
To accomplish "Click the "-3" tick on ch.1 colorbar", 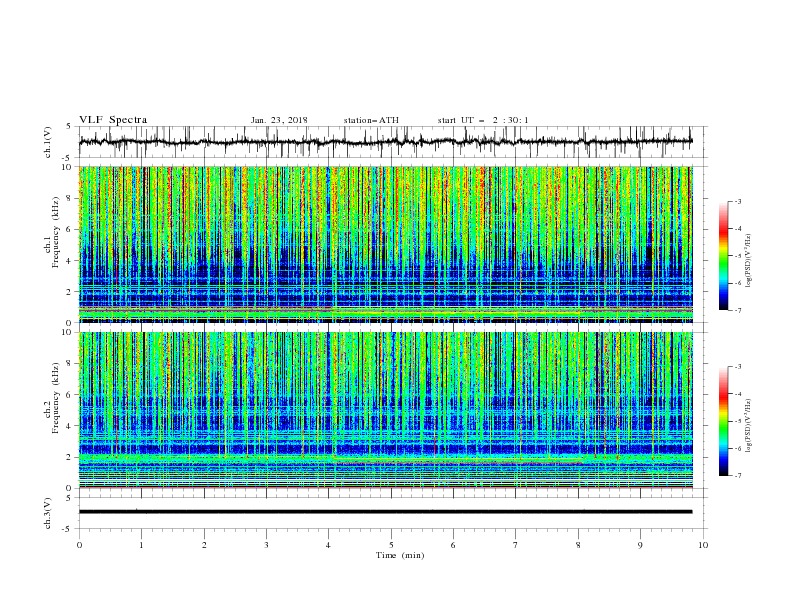I will tap(738, 201).
